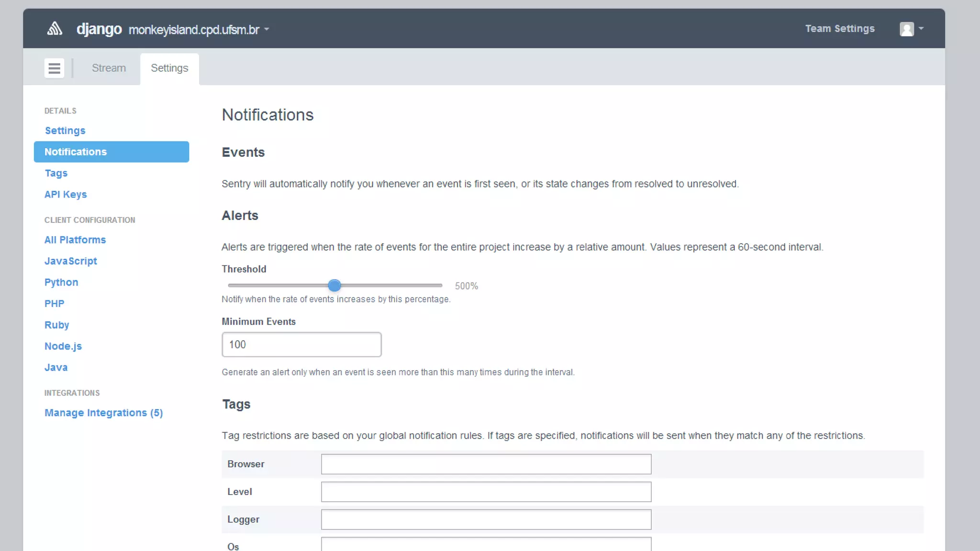Screen dimensions: 980x551
Task: Open Team Settings link
Action: pyautogui.click(x=839, y=29)
